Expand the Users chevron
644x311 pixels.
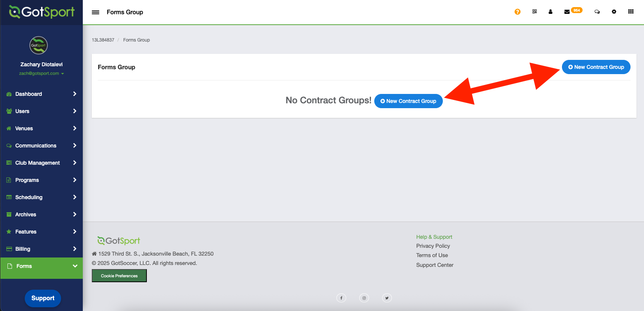point(75,111)
